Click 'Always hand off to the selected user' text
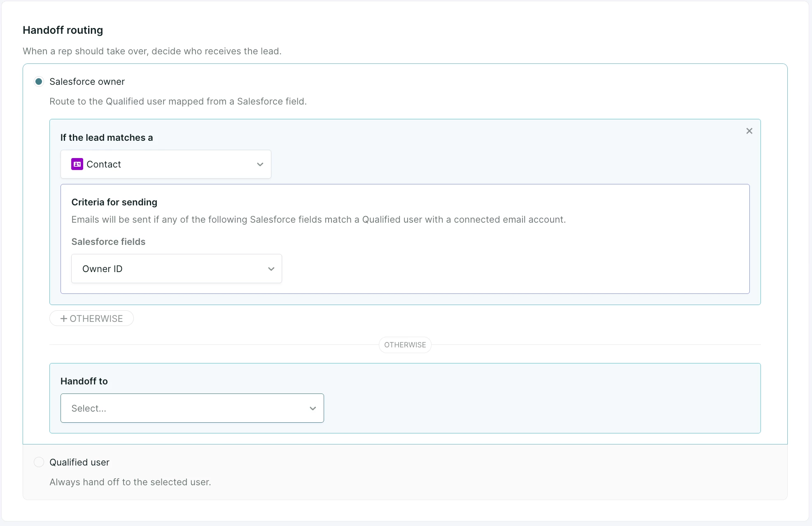812x526 pixels. (130, 482)
